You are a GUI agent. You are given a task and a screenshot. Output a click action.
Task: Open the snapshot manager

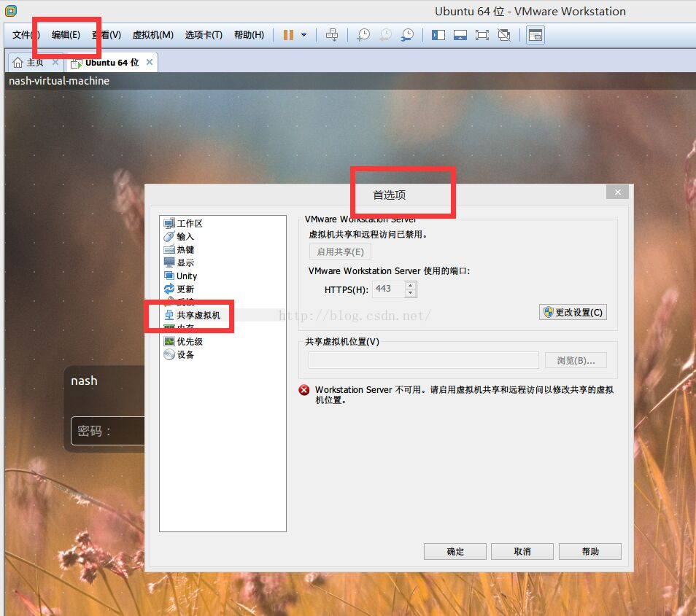pos(407,34)
